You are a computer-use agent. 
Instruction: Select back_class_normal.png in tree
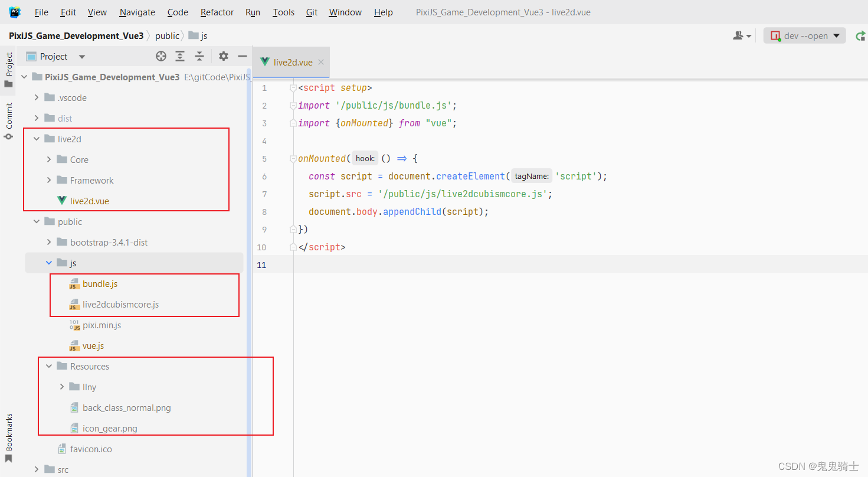pyautogui.click(x=127, y=408)
